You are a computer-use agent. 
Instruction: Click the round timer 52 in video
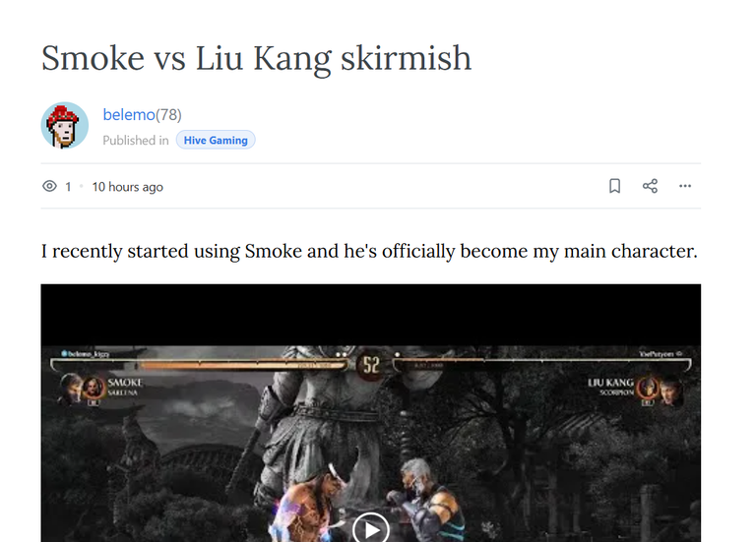pyautogui.click(x=371, y=365)
